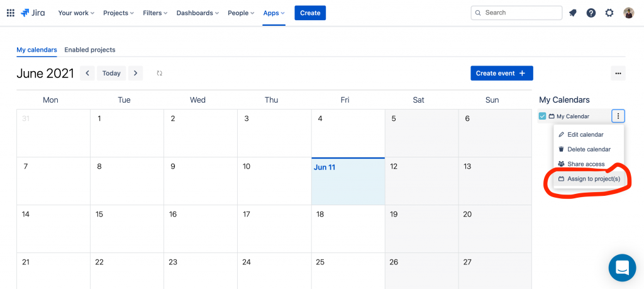Focus the Search input field
Screen dimensions: 644x289
tap(516, 13)
